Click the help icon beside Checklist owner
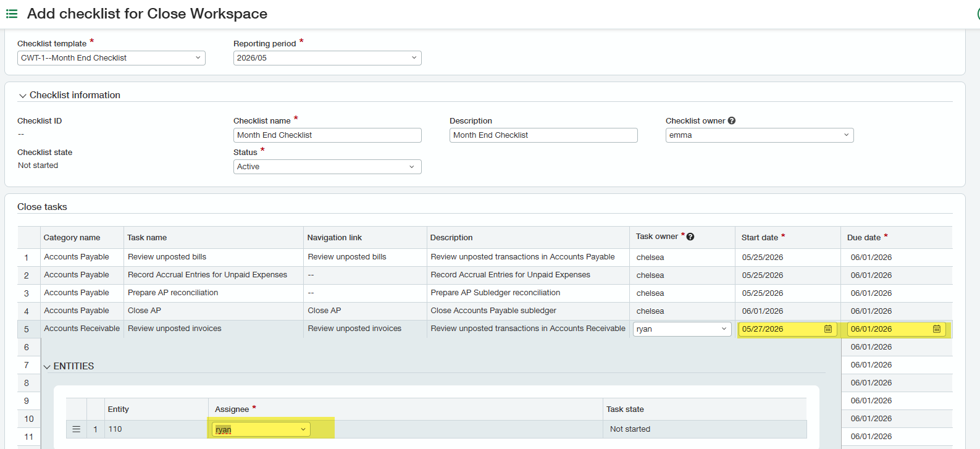980x449 pixels. click(x=732, y=121)
